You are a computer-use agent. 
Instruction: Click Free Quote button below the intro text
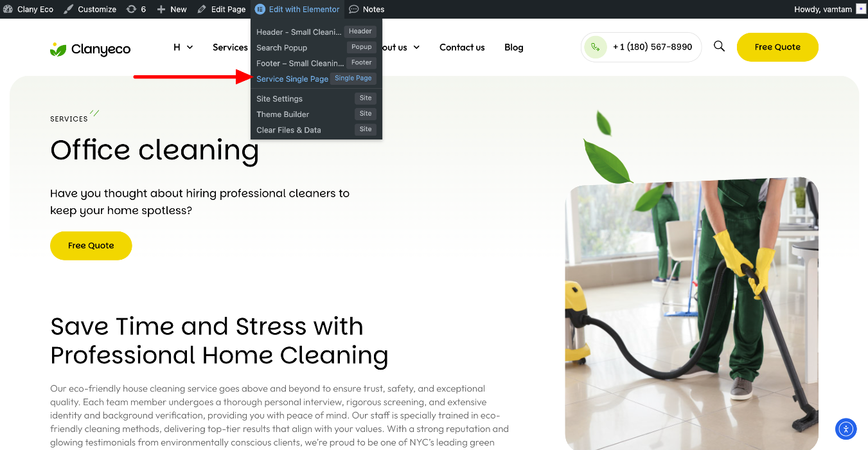point(91,246)
